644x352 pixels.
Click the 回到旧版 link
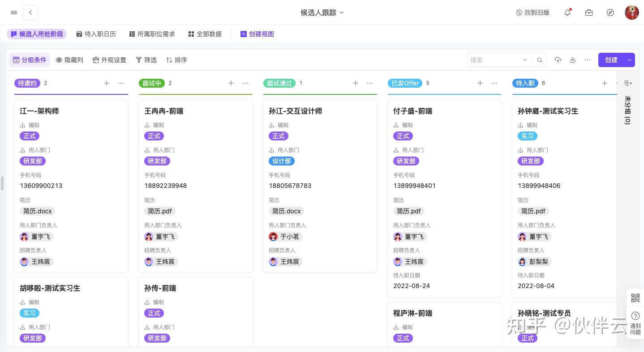click(532, 13)
